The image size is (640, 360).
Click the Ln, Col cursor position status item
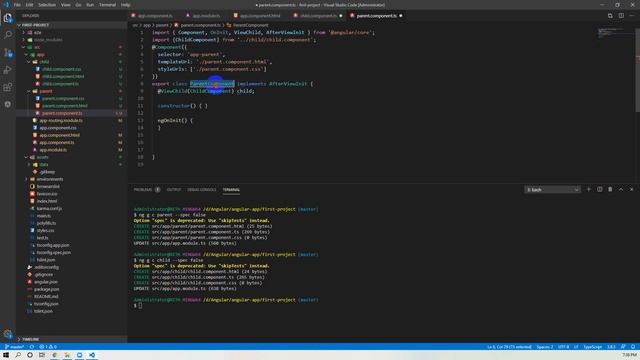[x=509, y=347]
